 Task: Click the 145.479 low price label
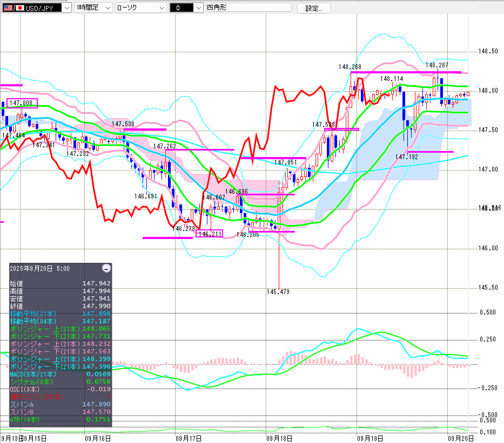pos(278,292)
